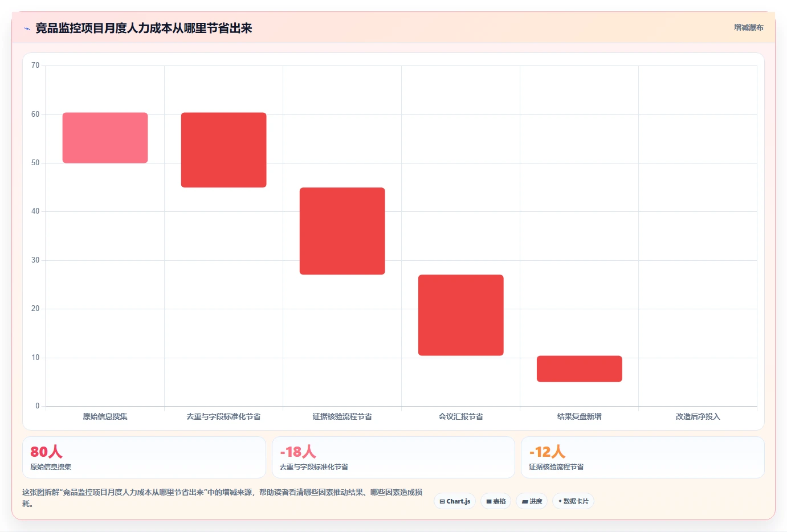Click the chart title 竞品监控项目月度人力成本从哪里节省出来

(x=144, y=28)
